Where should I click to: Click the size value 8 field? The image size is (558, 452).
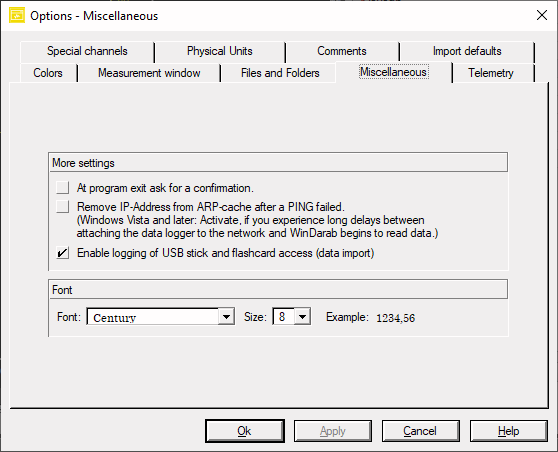(x=284, y=316)
